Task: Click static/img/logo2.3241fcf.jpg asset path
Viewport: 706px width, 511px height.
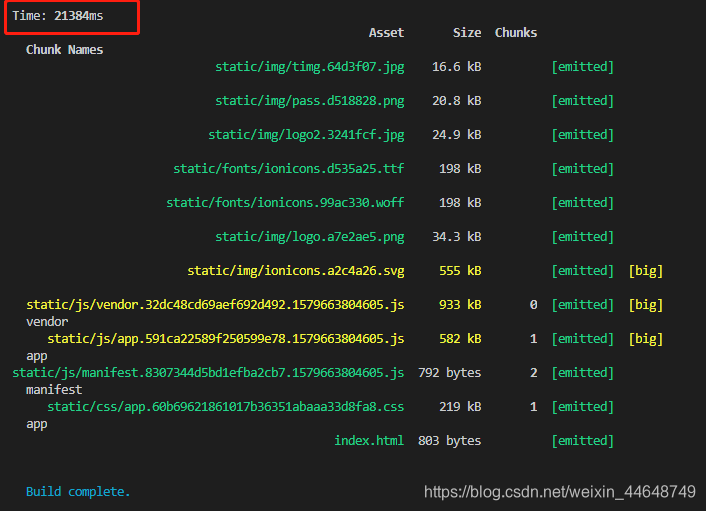Action: [306, 135]
